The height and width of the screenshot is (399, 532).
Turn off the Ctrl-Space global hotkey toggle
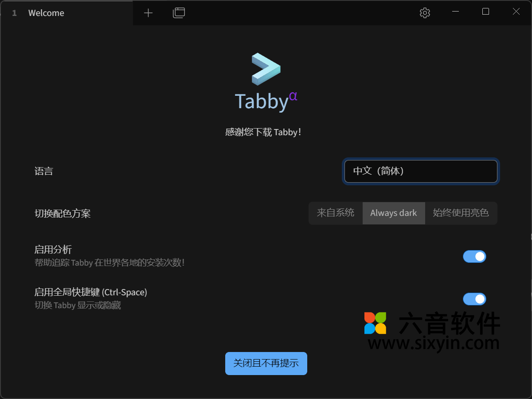pos(474,299)
